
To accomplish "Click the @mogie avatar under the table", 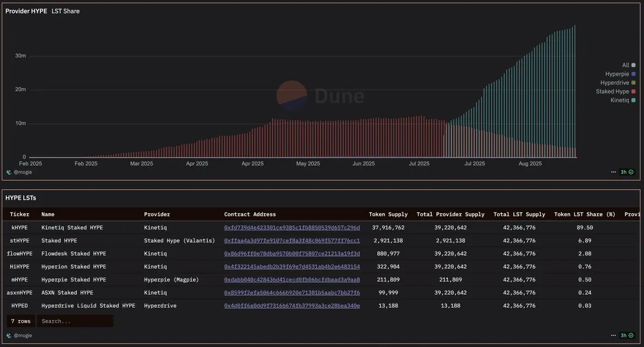I will click(9, 336).
